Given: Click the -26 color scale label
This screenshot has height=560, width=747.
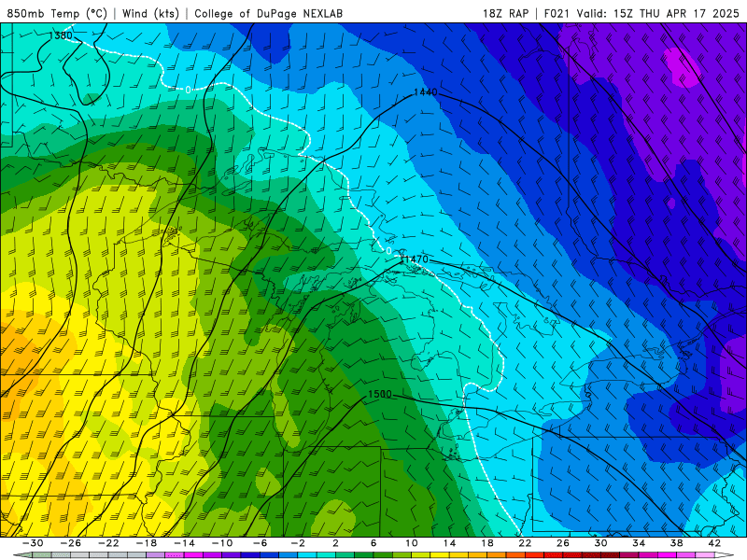Looking at the screenshot, I should (x=71, y=543).
